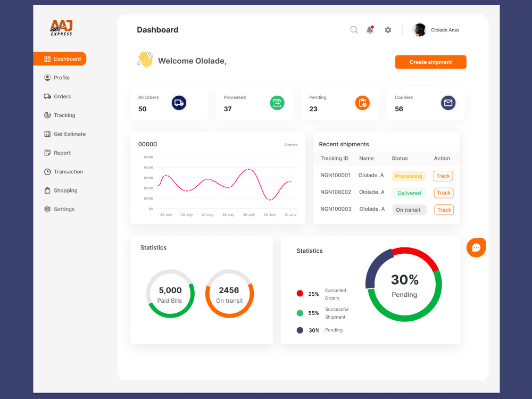Click the Name column header
Viewport: 532px width, 399px height.
pos(367,159)
